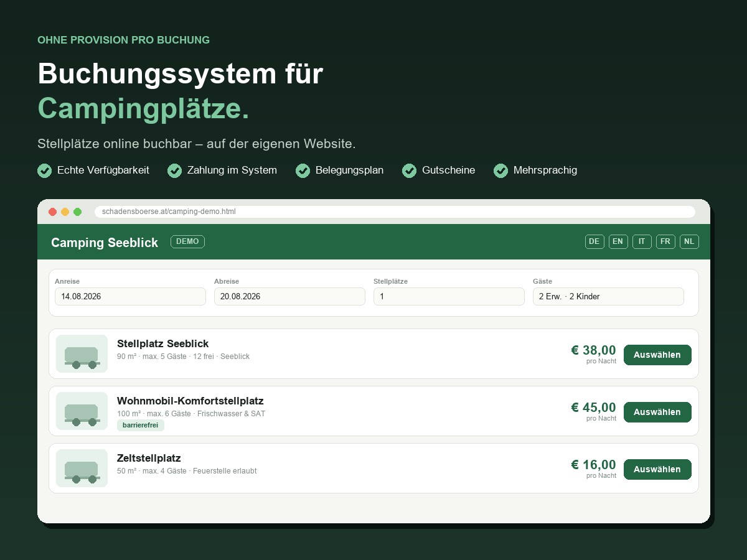The image size is (747, 560).
Task: Click the 'Gutscheine' label
Action: point(449,170)
